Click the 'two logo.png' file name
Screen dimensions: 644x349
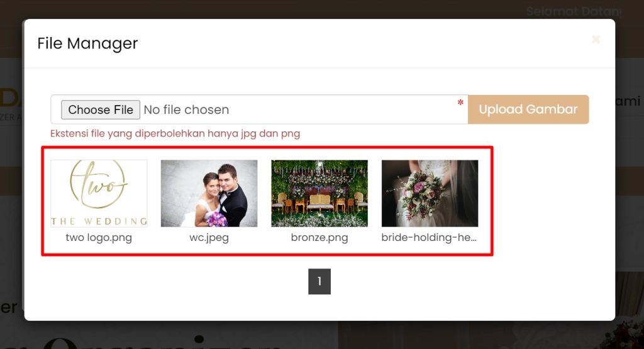99,238
